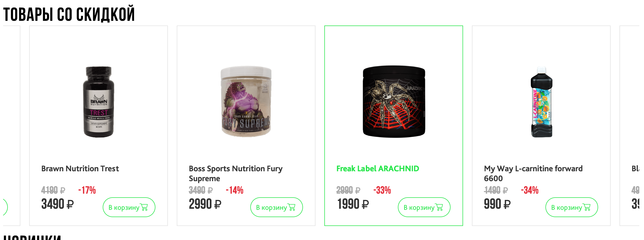Click the ARACHNID spider jar image
Image resolution: width=644 pixels, height=240 pixels.
394,102
